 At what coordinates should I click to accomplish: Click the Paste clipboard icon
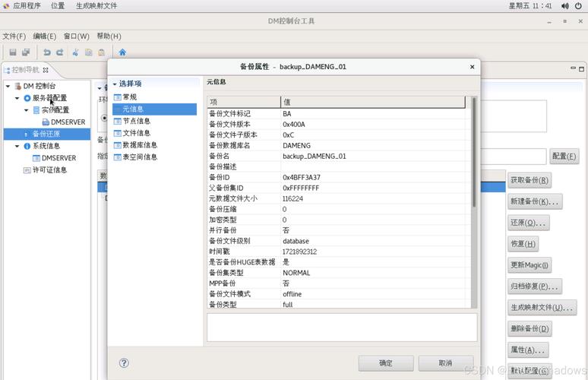pos(102,52)
